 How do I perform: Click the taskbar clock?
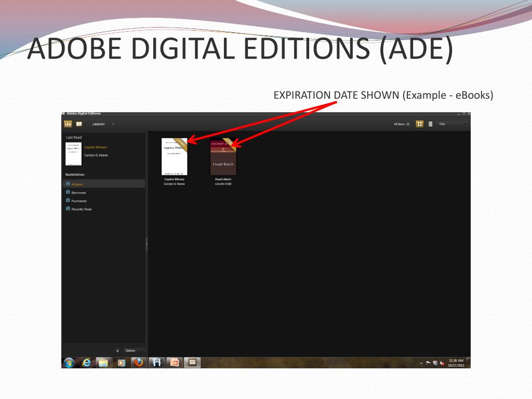[456, 363]
